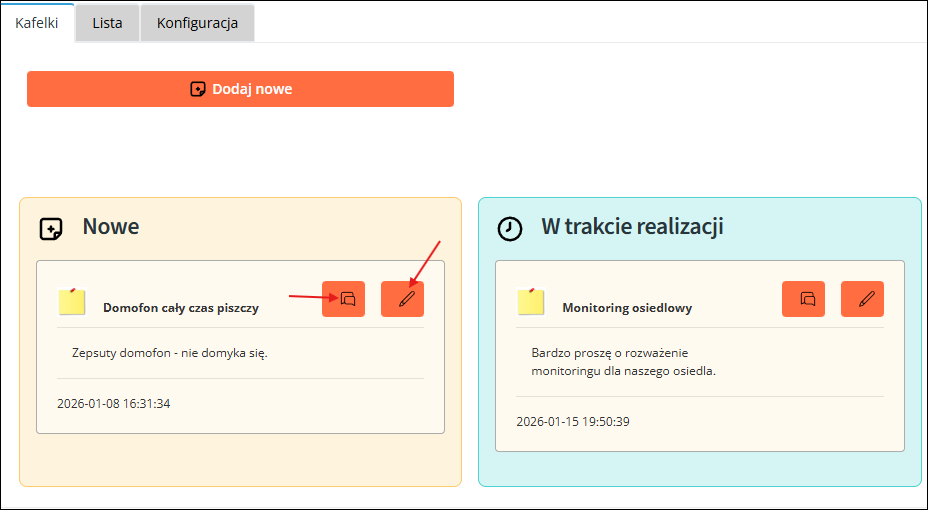Switch to the Lista tab
This screenshot has height=510, width=928.
click(x=107, y=23)
